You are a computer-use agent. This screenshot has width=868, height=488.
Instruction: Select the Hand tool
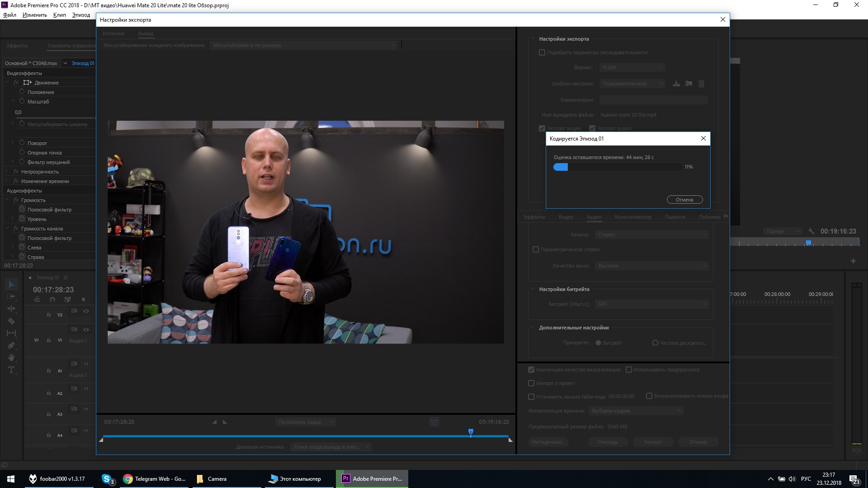tap(12, 357)
